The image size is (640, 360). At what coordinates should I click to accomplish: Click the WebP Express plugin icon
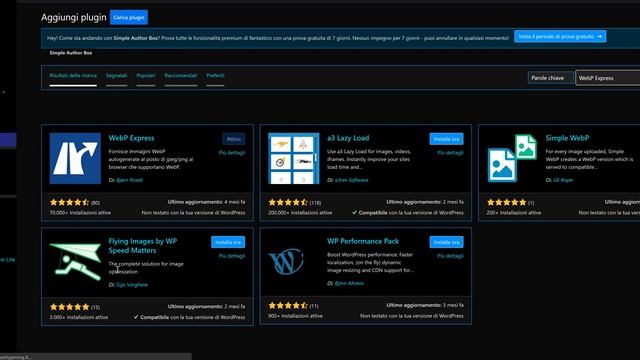point(75,158)
